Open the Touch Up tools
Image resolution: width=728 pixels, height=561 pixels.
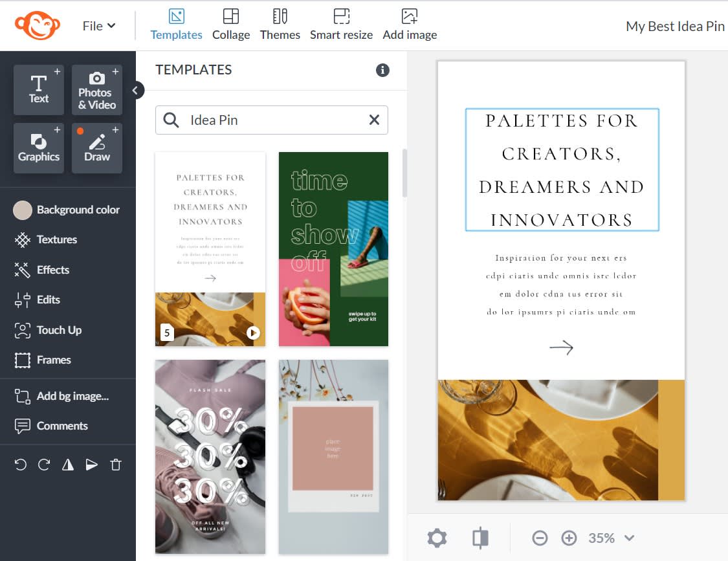pyautogui.click(x=48, y=330)
